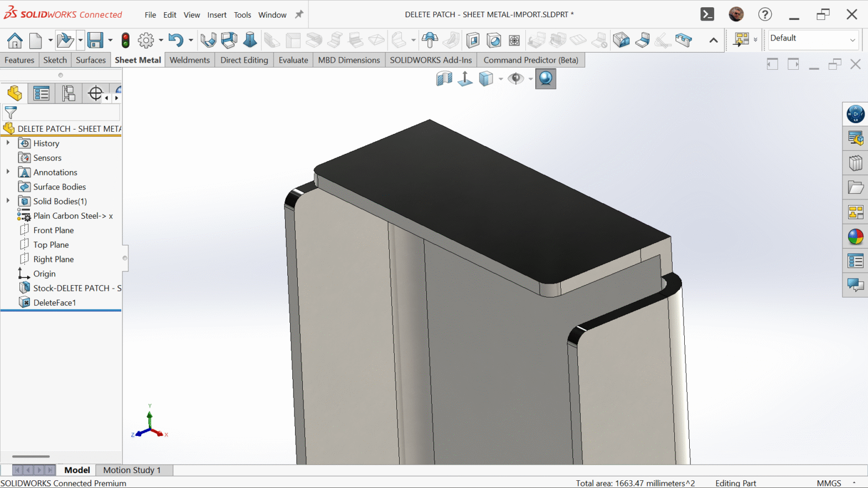Undo the last action with the Undo icon
The image size is (868, 488).
pyautogui.click(x=175, y=40)
